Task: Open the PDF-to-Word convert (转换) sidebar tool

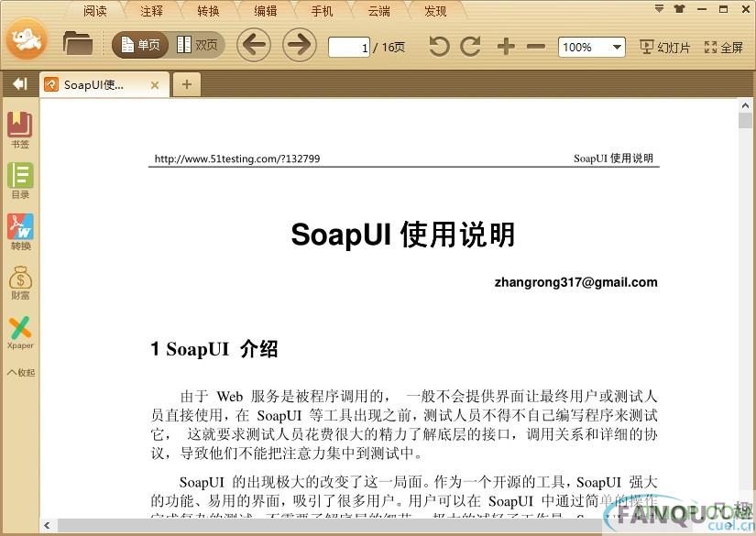Action: click(20, 232)
